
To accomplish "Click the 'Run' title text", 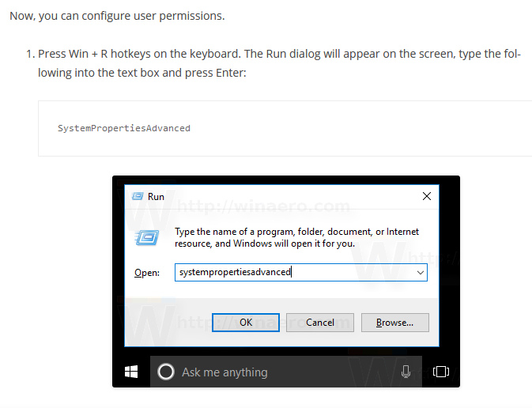I will pos(156,196).
